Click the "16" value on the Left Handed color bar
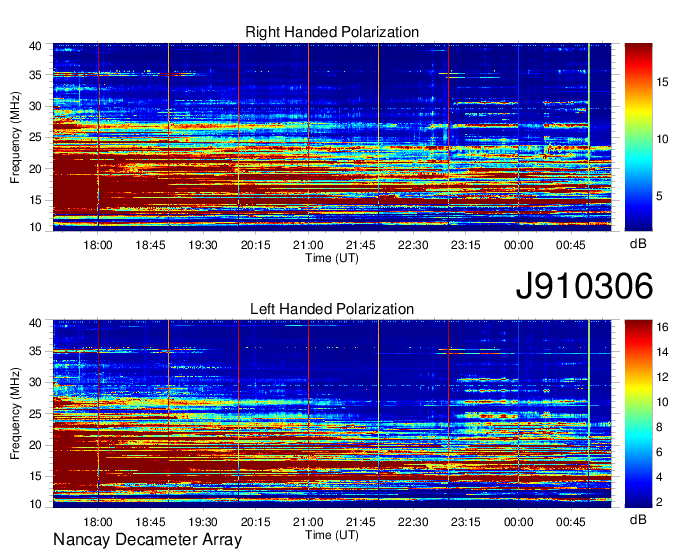 [x=662, y=327]
